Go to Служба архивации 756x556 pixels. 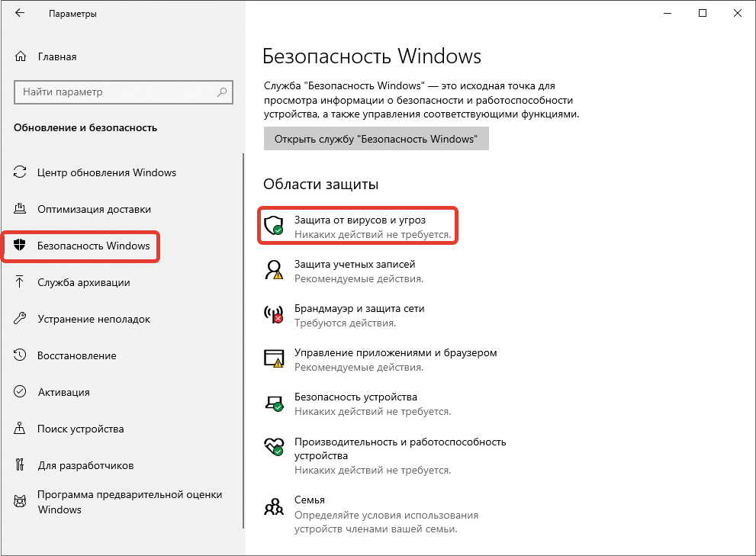pyautogui.click(x=84, y=282)
